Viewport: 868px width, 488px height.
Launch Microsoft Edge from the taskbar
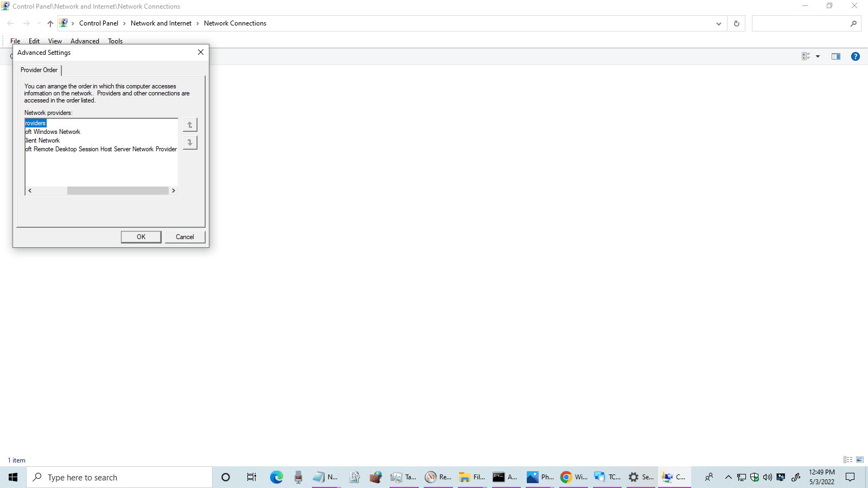coord(277,477)
